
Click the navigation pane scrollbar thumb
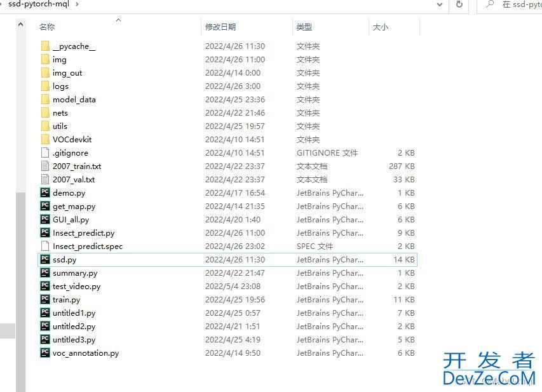point(21,292)
